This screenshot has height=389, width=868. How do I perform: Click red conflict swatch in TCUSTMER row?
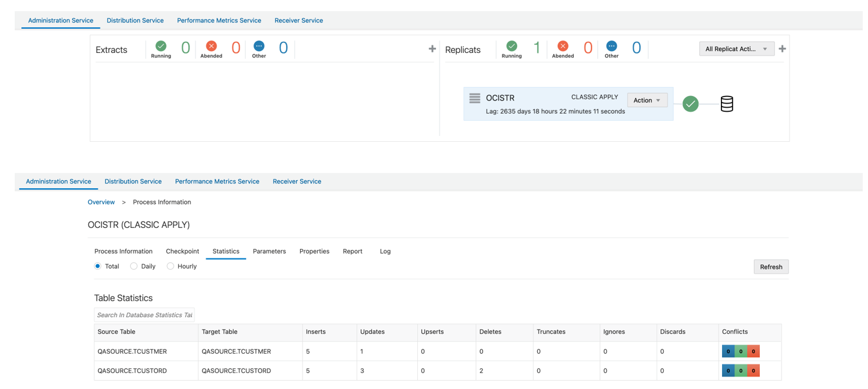753,351
